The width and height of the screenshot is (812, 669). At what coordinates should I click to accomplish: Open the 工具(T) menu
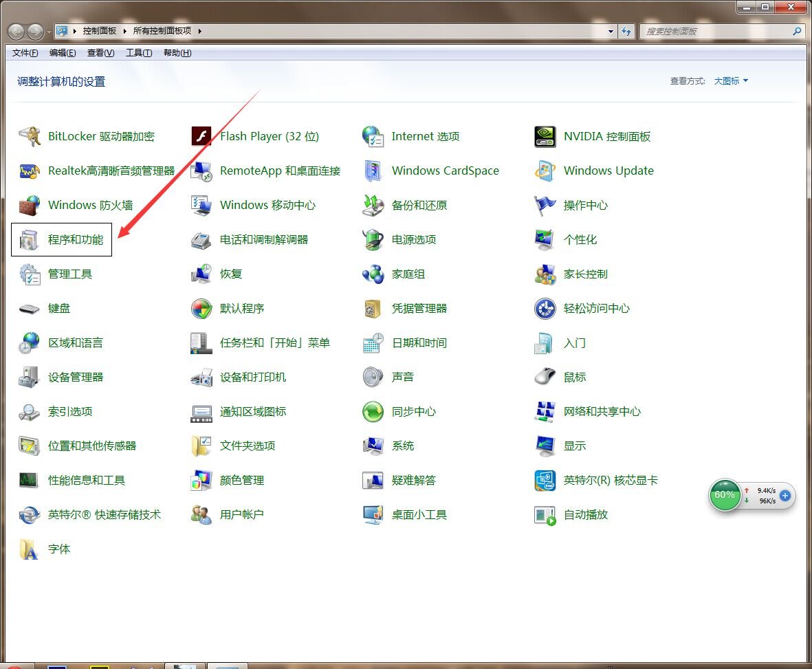pyautogui.click(x=138, y=53)
